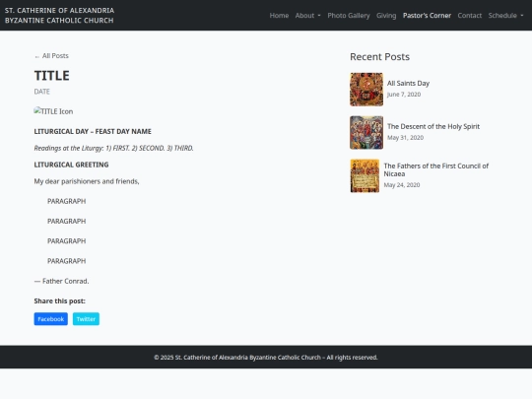Click the DATE text under the title
Screen dimensions: 532x399
[x=42, y=92]
